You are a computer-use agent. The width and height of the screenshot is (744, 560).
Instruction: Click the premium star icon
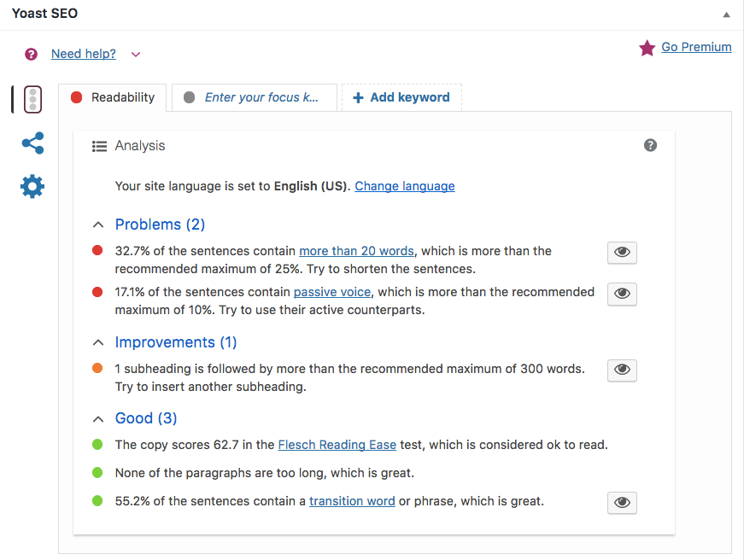[647, 48]
